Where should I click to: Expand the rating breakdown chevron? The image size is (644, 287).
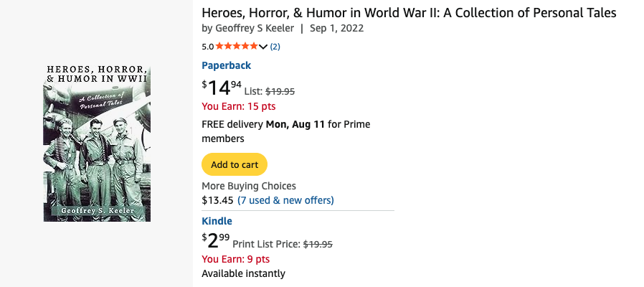[263, 47]
